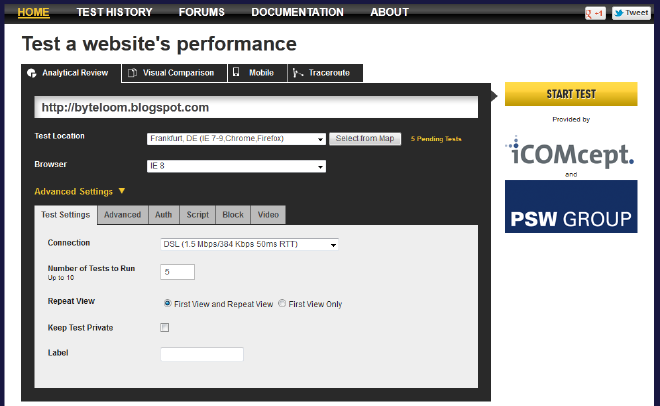Select the Video sub-tab
Viewport: 660px width, 406px height.
tap(269, 215)
